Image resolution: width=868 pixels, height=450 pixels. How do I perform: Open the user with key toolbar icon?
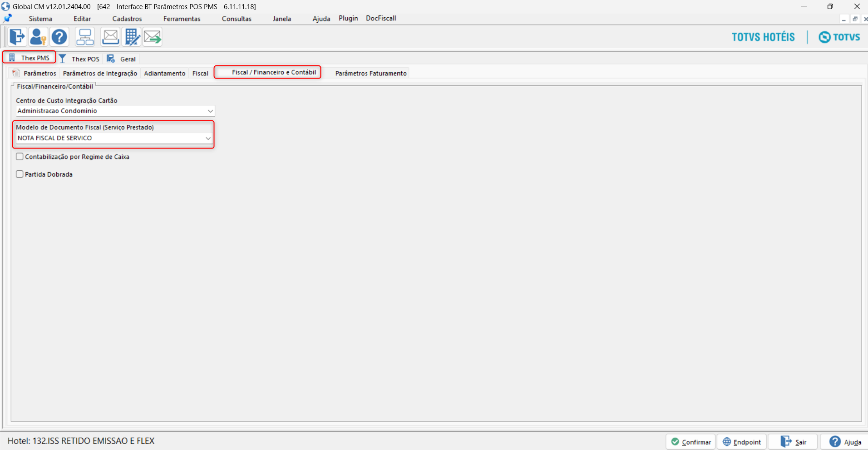click(x=38, y=37)
